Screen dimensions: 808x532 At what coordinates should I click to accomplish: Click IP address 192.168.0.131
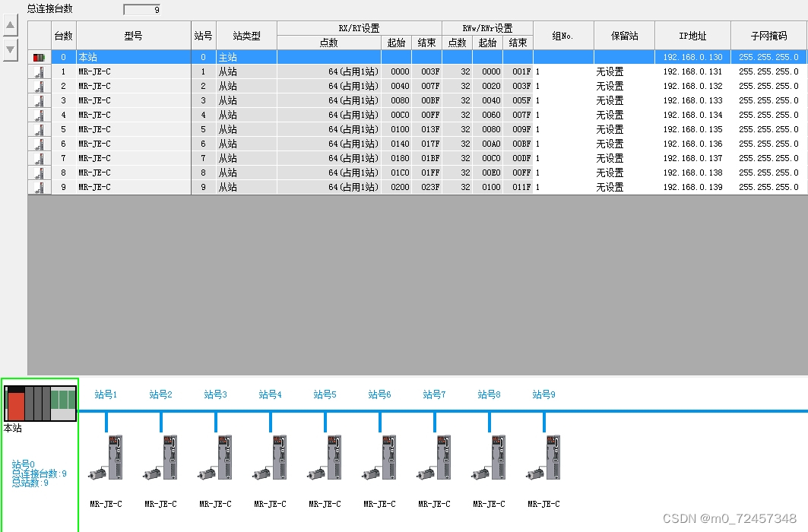click(692, 71)
